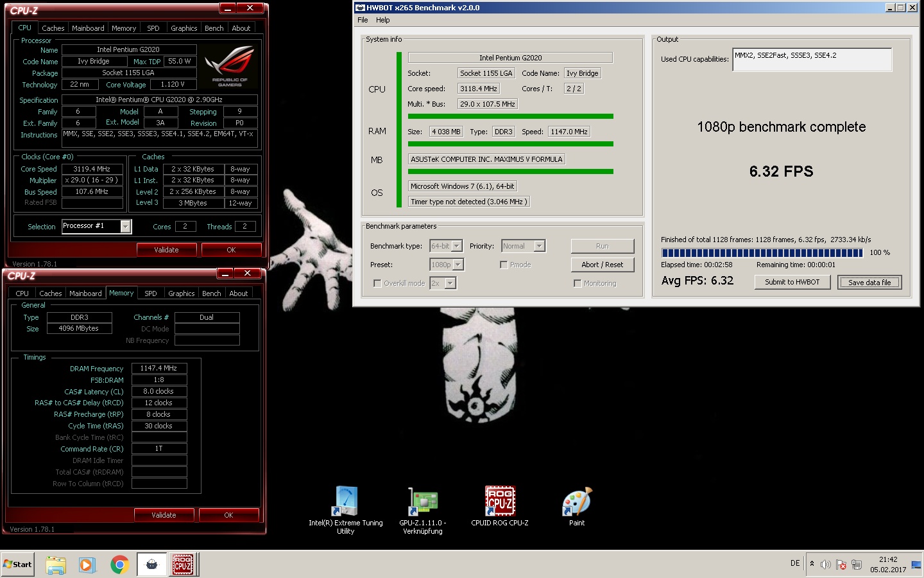The width and height of the screenshot is (924, 578).
Task: Open Bench tab in lower CPU-Z window
Action: 212,293
